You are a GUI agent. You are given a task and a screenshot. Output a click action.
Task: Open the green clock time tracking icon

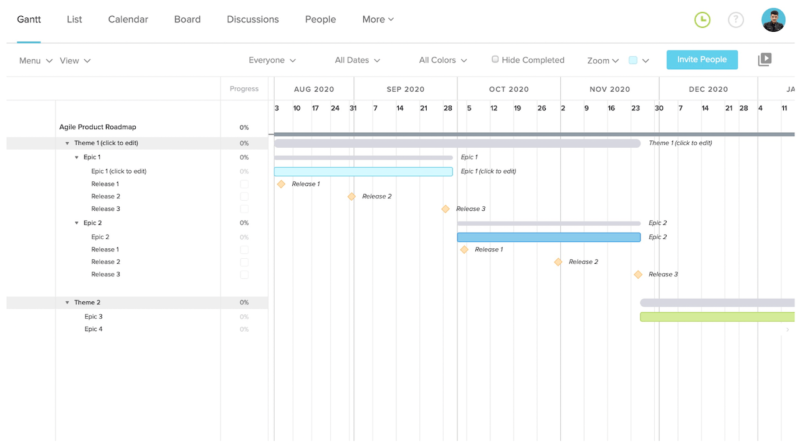click(703, 20)
